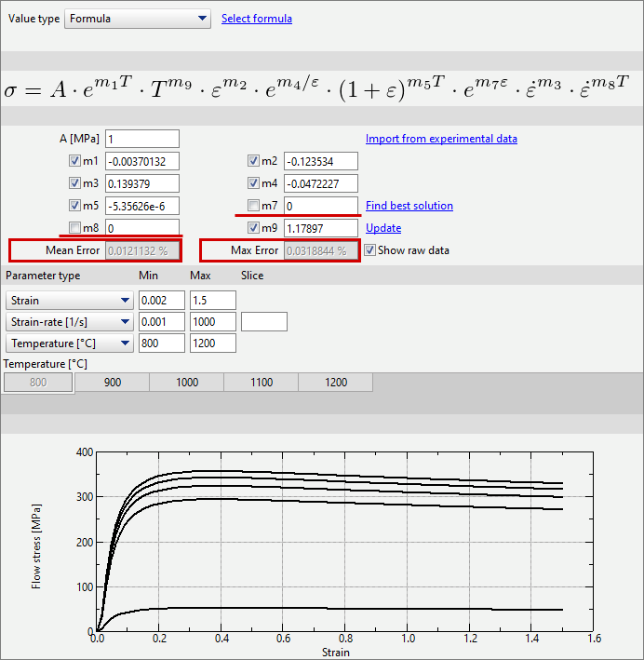The height and width of the screenshot is (660, 644).
Task: Expand the Strain parameter type dropdown
Action: (x=70, y=301)
